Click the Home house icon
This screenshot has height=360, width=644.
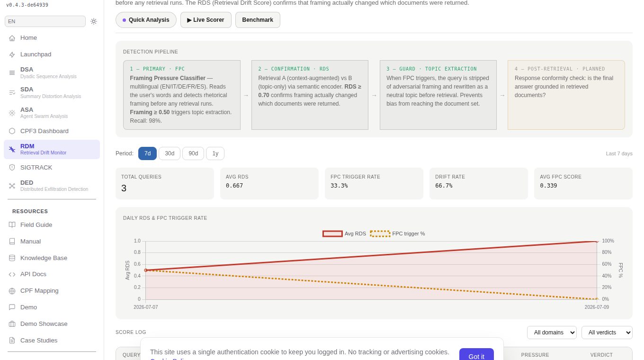point(12,38)
